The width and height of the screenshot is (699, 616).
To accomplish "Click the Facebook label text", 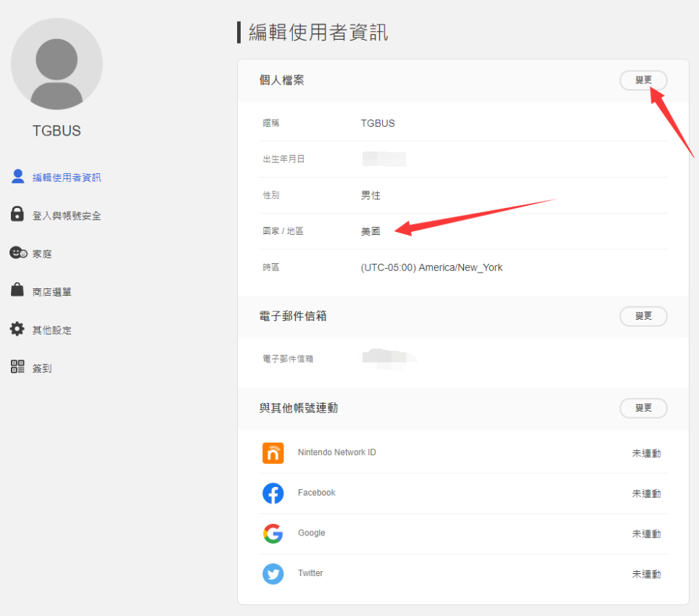I will pos(317,493).
